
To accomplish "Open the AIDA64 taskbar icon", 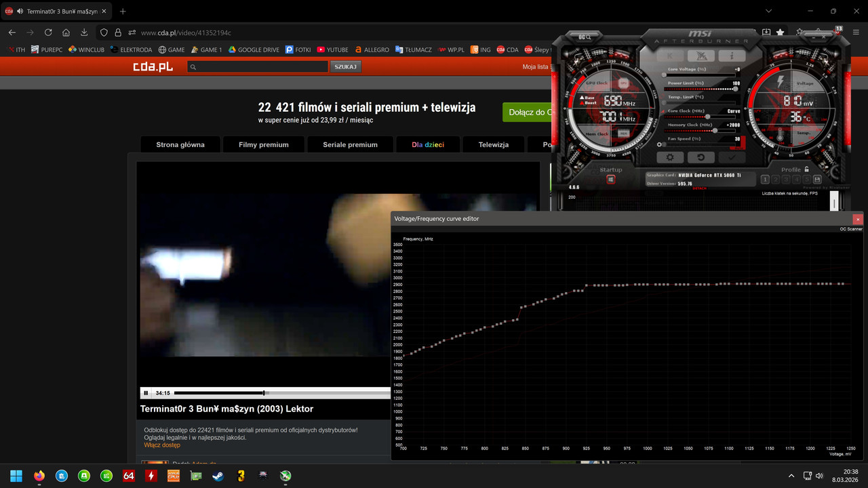I will [129, 476].
